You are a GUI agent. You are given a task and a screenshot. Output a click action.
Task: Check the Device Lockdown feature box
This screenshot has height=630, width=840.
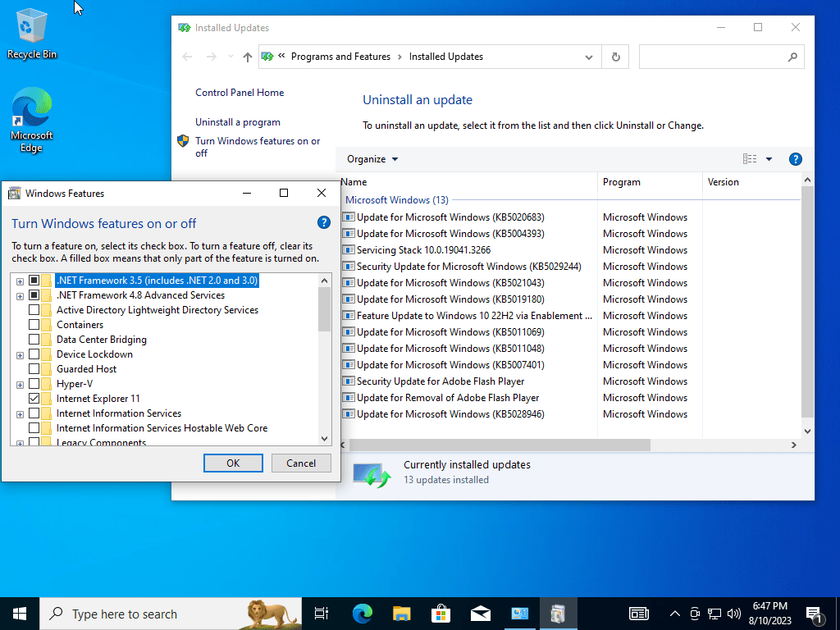click(x=34, y=354)
